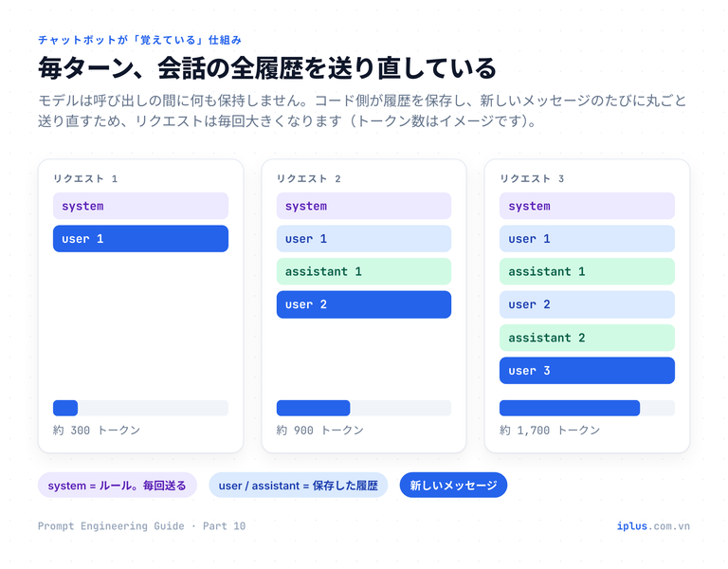Select the user 2 block in リクエスト 2
Viewport: 728px width, 569px height.
coord(364,304)
